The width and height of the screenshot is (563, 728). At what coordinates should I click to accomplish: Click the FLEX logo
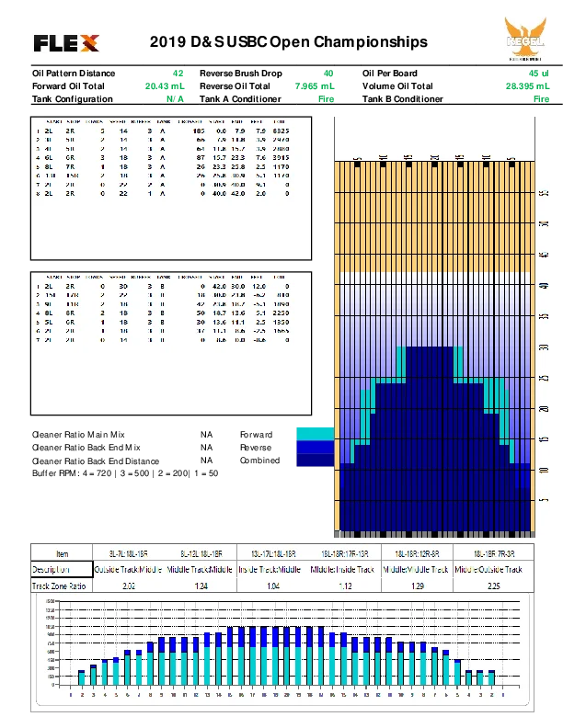(x=66, y=43)
